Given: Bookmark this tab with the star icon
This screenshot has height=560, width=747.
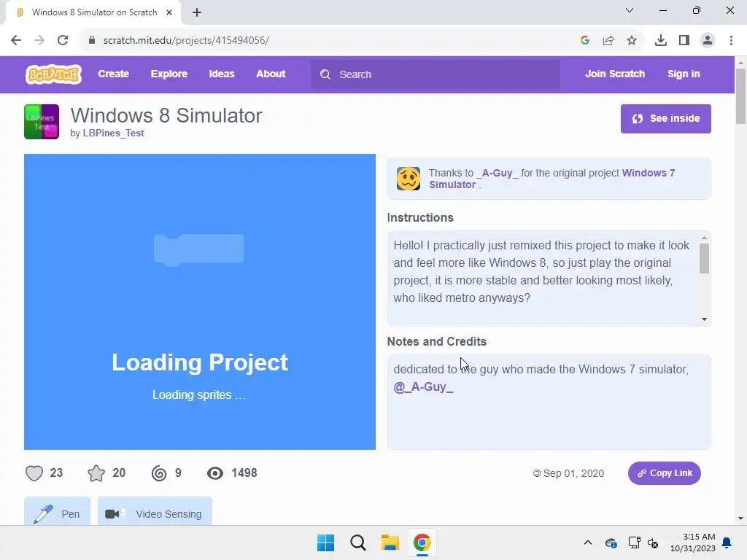Looking at the screenshot, I should (x=632, y=40).
